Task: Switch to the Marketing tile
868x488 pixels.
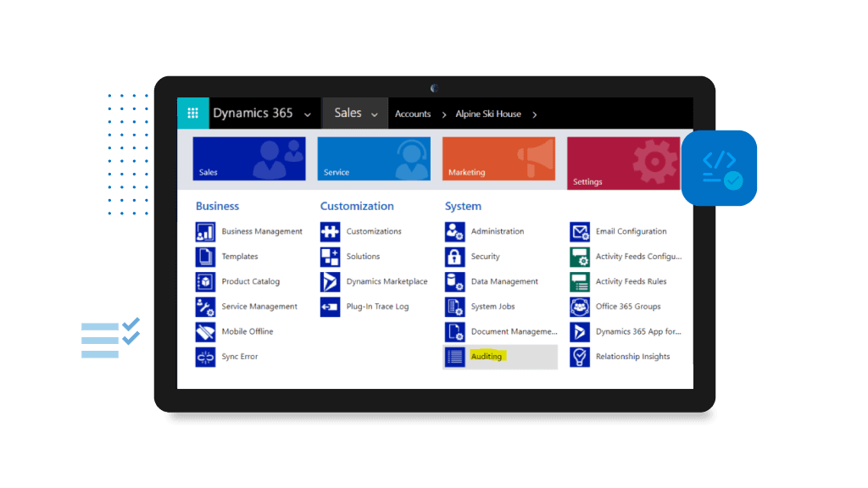Action: click(x=498, y=159)
